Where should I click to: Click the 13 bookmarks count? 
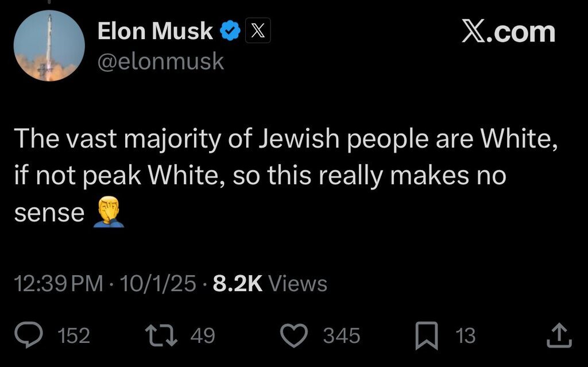(x=466, y=336)
